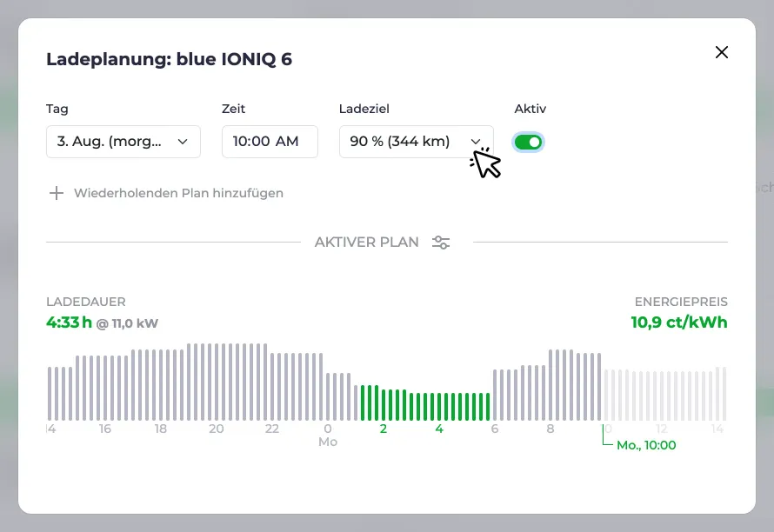The height and width of the screenshot is (532, 774).
Task: Click the green 2 hour axis label
Action: 383,429
